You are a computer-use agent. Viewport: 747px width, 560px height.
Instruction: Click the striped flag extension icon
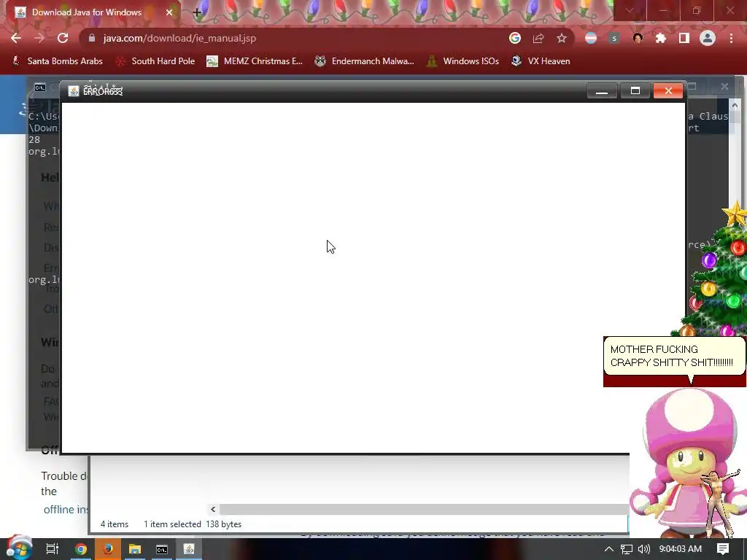591,38
